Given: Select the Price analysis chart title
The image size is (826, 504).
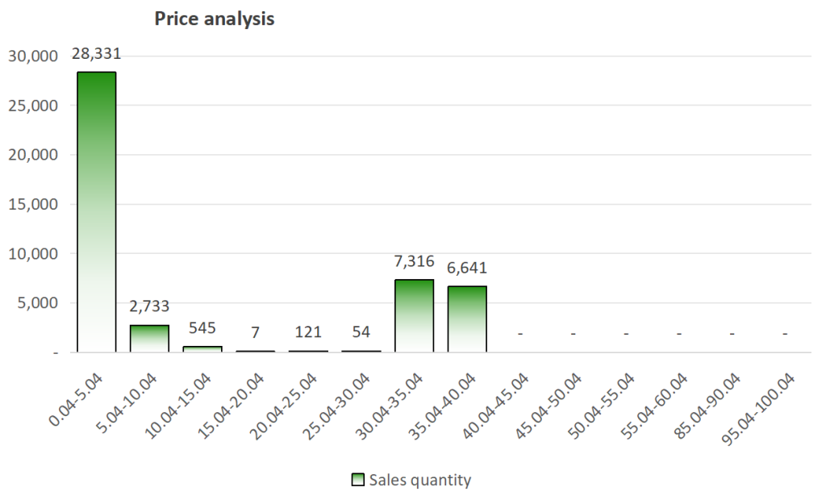Looking at the screenshot, I should (215, 19).
